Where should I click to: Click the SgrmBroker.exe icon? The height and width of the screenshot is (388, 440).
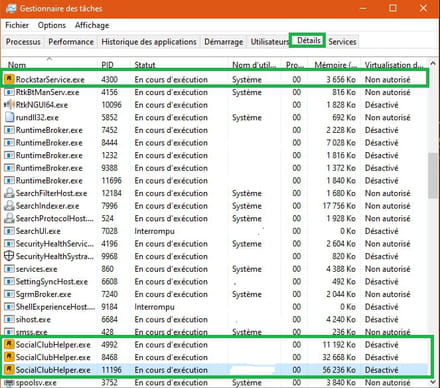[x=9, y=294]
